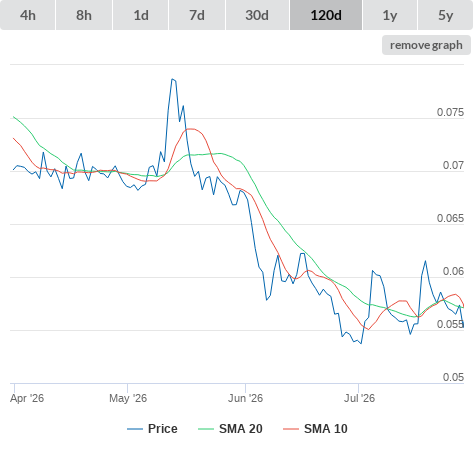Click the remove graph button
474x455 pixels.
point(426,45)
